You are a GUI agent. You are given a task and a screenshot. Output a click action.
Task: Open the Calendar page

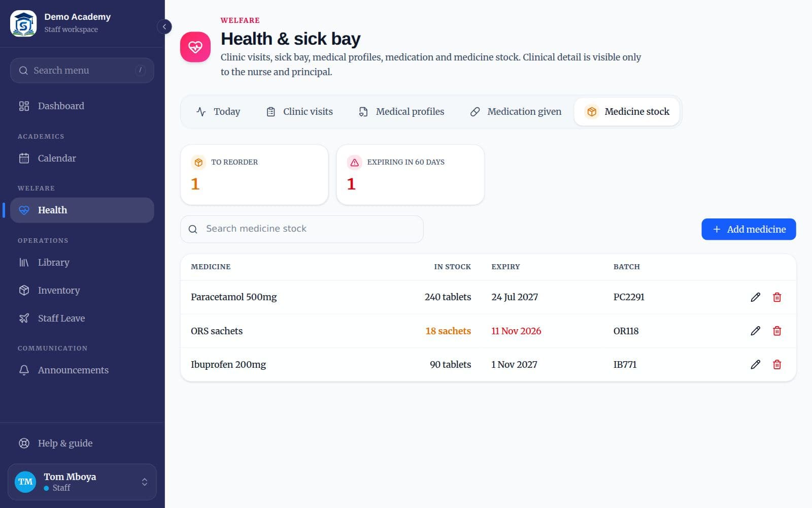[82, 158]
